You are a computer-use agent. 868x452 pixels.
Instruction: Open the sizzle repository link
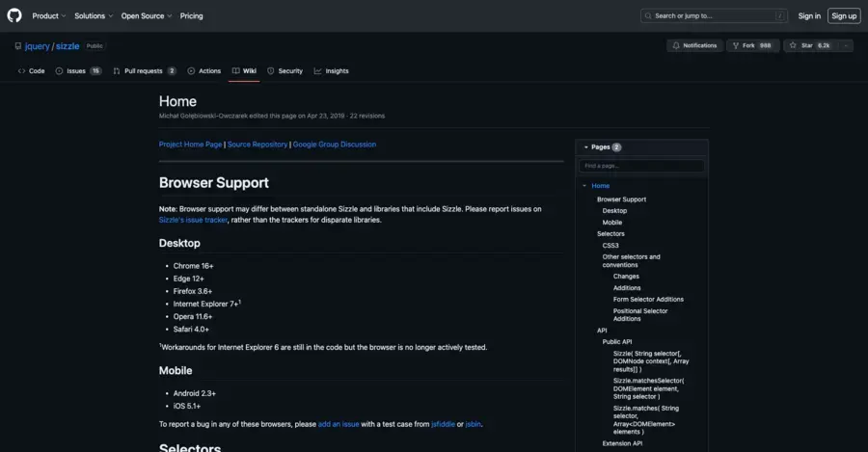[68, 46]
